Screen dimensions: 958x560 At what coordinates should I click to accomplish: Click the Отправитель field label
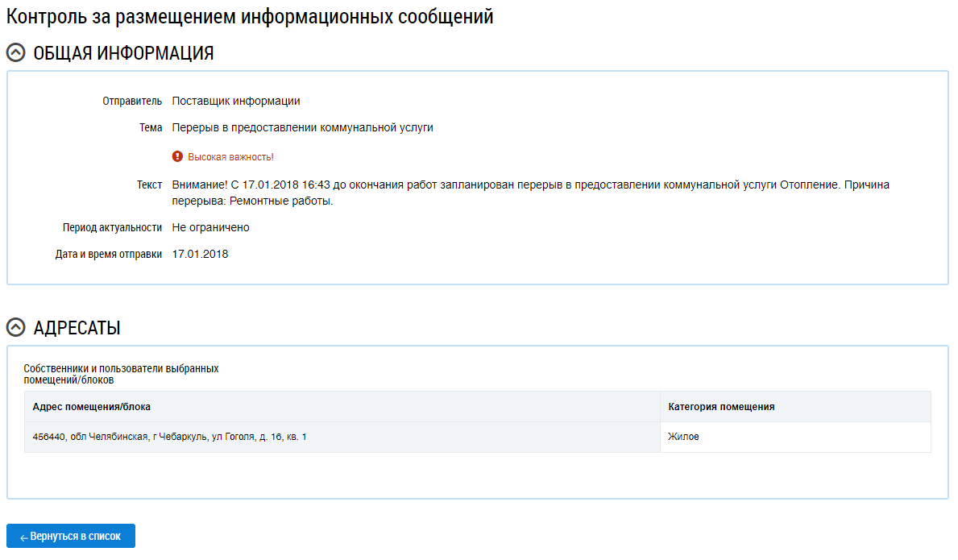click(132, 102)
